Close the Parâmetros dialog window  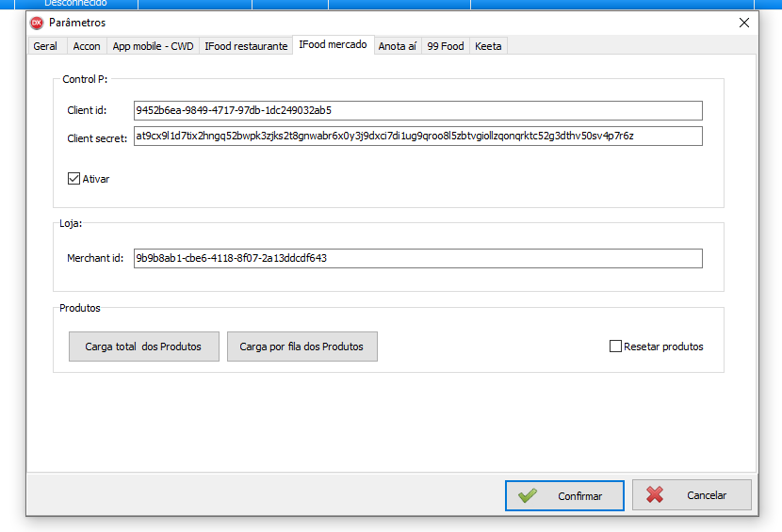(x=744, y=23)
